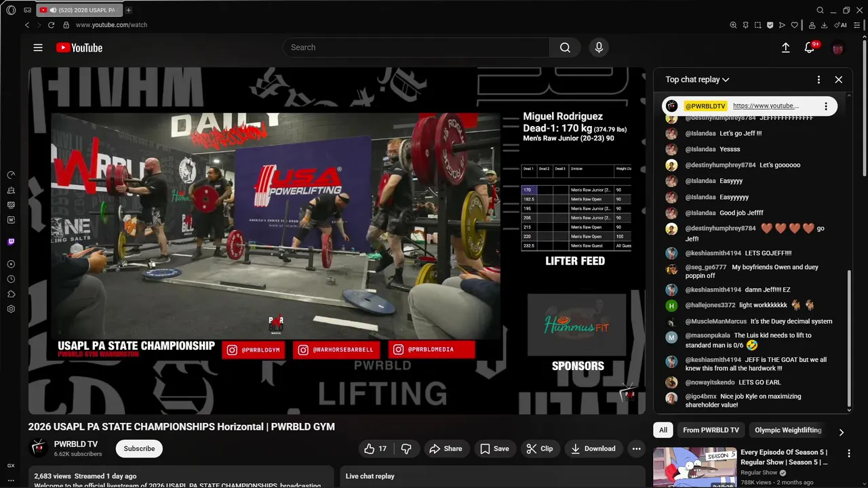Screen dimensions: 868x488
Task: Open tab search in title bar
Action: (820, 10)
